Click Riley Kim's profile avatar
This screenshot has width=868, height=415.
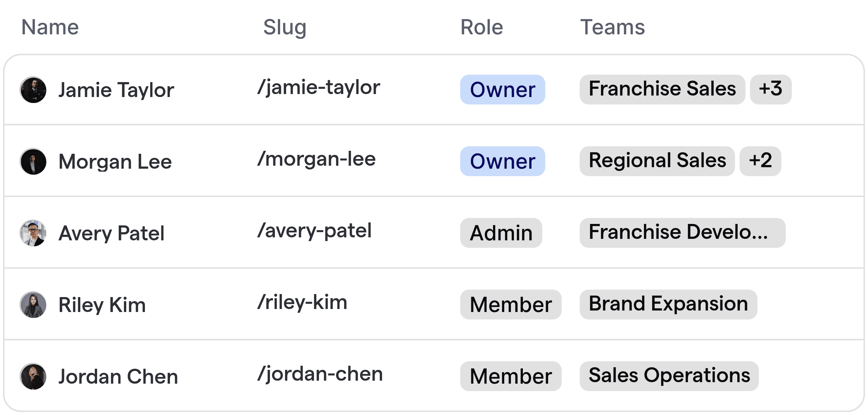(x=33, y=305)
